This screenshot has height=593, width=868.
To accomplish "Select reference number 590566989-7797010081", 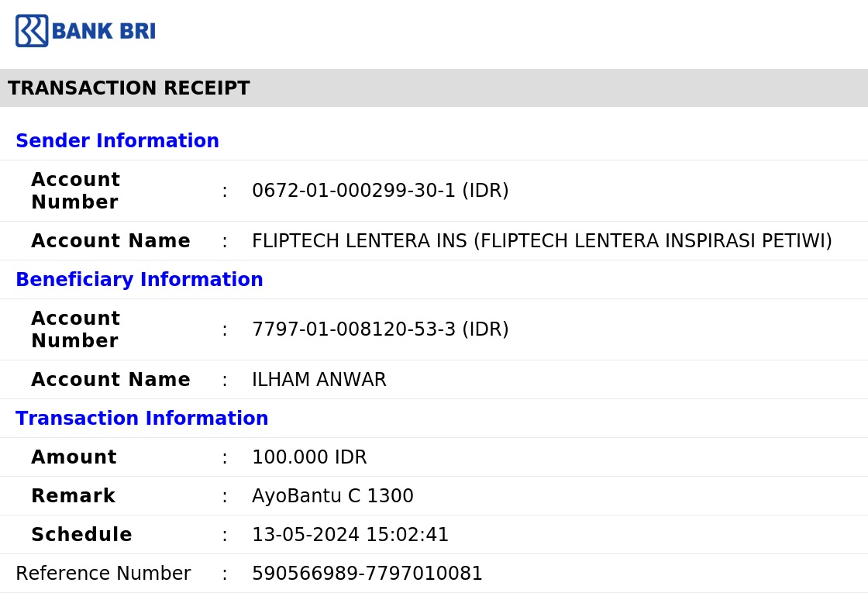I will click(367, 573).
